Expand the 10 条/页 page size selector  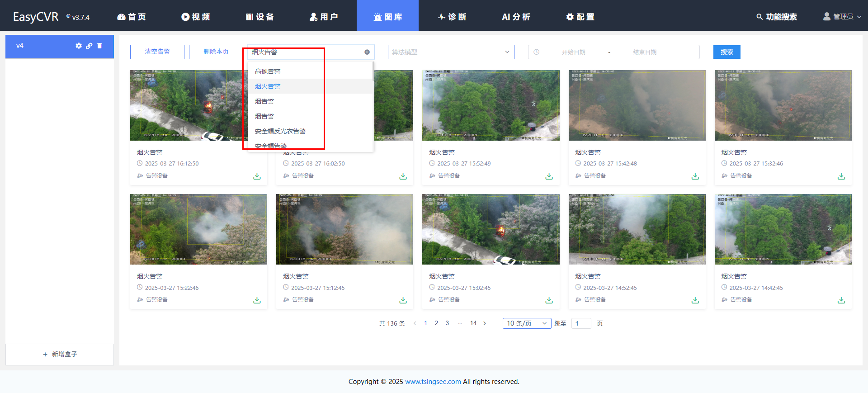coord(526,323)
